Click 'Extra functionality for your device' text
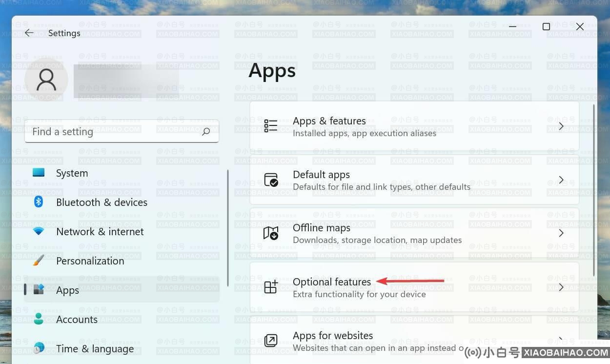Image resolution: width=610 pixels, height=364 pixels. click(x=359, y=294)
